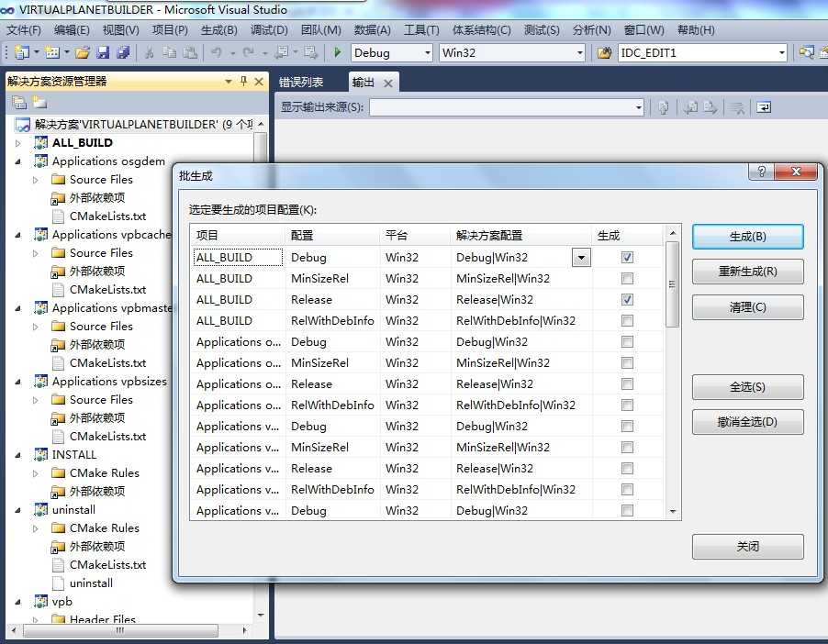Image resolution: width=828 pixels, height=644 pixels.
Task: Click the Toggle Word Wrap icon in Output
Action: (764, 107)
